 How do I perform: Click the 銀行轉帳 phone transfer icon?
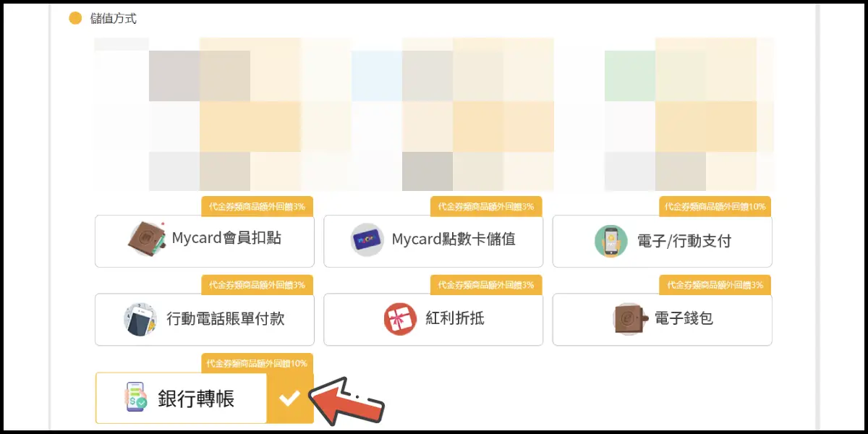click(x=136, y=398)
